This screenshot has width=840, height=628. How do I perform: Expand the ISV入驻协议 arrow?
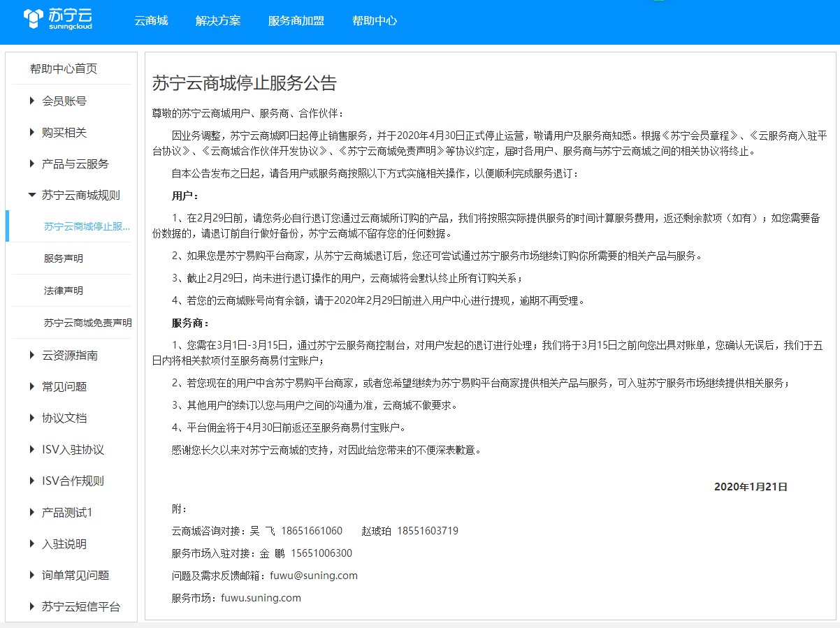point(32,449)
